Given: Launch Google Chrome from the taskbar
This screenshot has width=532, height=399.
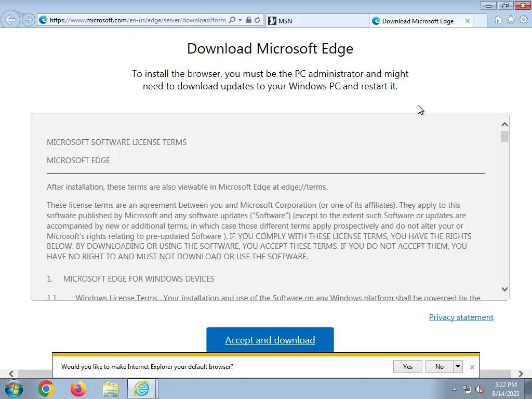Looking at the screenshot, I should [46, 389].
